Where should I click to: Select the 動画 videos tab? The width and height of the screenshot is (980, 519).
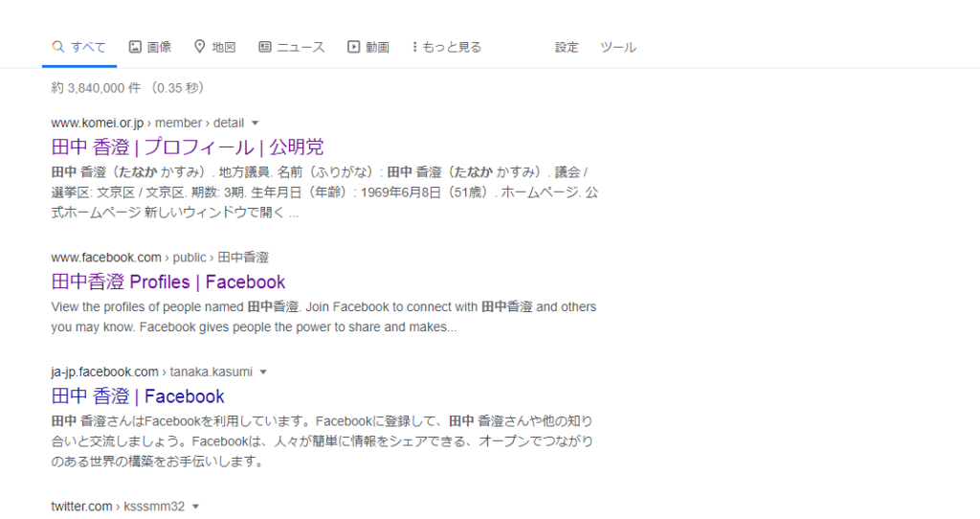click(376, 47)
